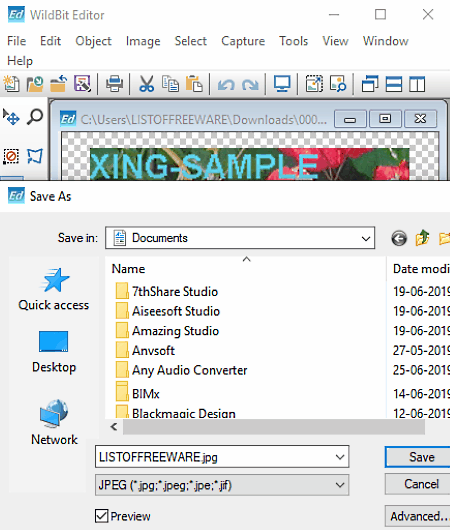Click the Undo arrow icon

pos(226,85)
